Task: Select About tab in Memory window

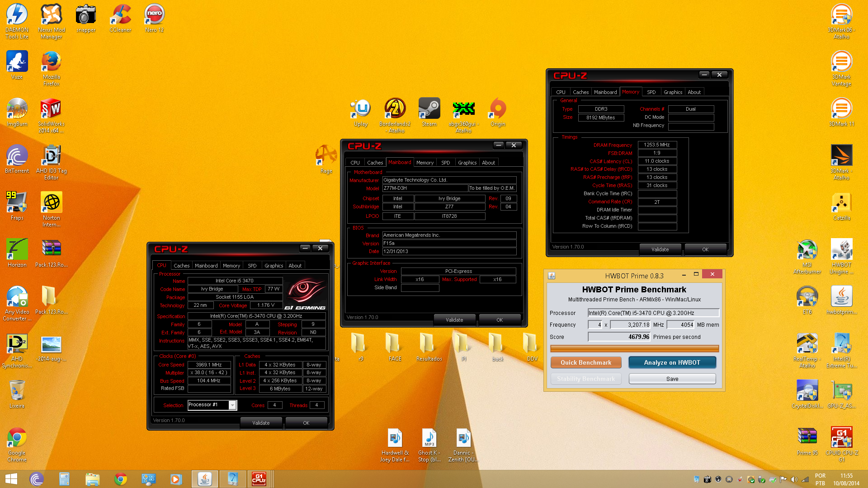Action: point(694,92)
